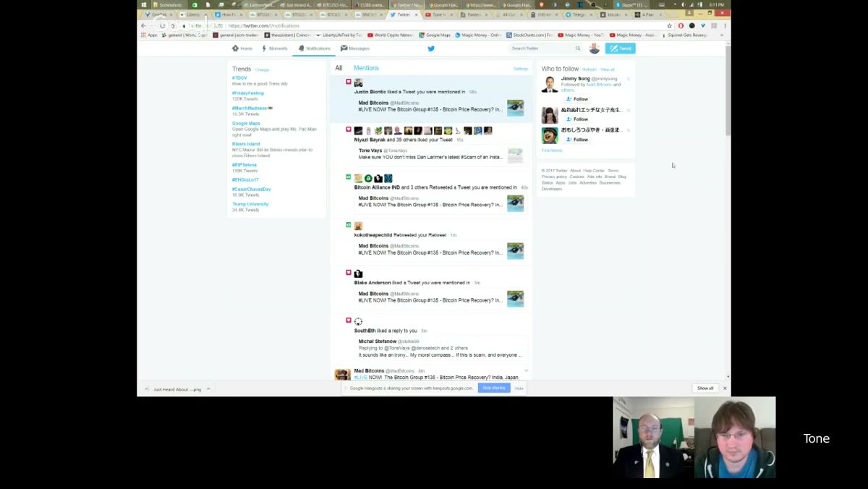Click Stop sharing in the Hangouts bar
868x489 pixels.
tap(494, 388)
